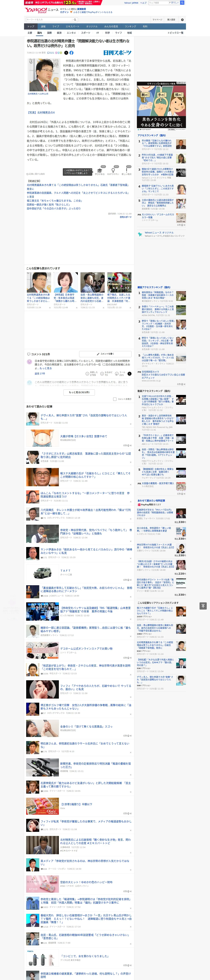Toggle the コメント非表示 checkbox

point(115,399)
